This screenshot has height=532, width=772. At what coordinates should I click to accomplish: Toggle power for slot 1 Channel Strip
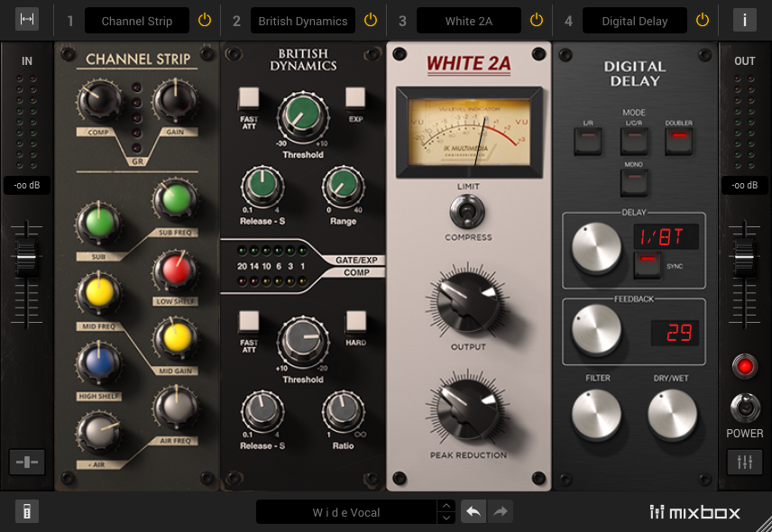pos(205,20)
